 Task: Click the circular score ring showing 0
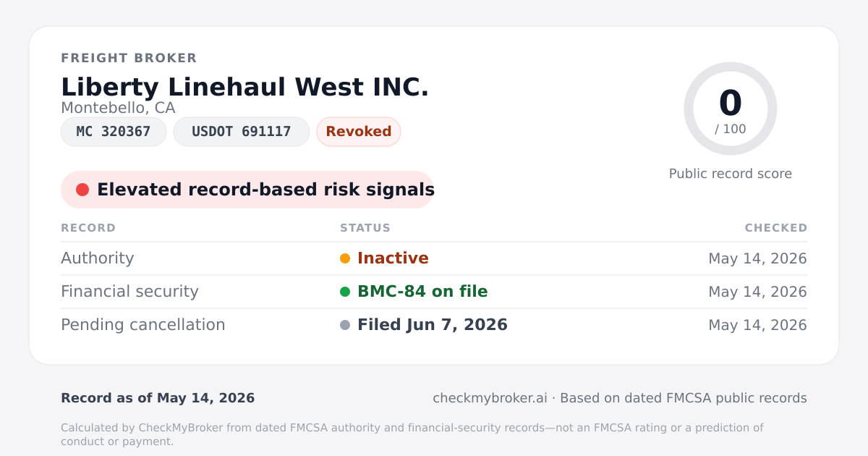tap(731, 109)
